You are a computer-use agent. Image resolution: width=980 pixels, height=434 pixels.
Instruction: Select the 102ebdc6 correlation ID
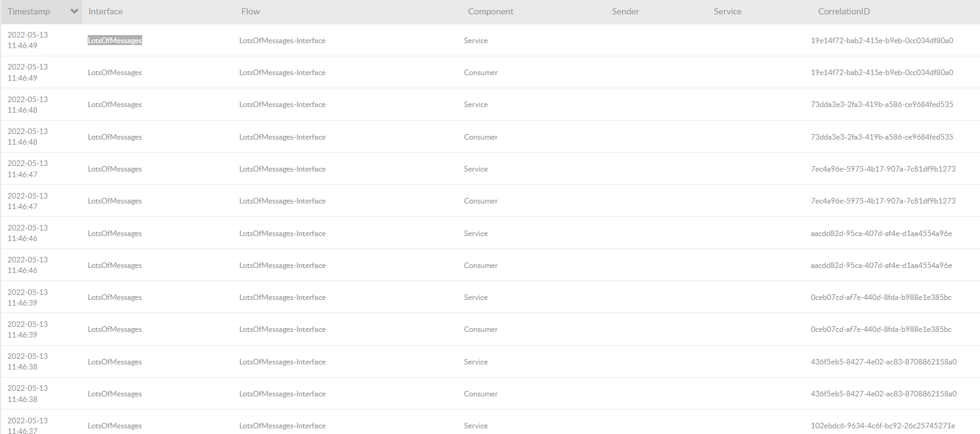(882, 426)
